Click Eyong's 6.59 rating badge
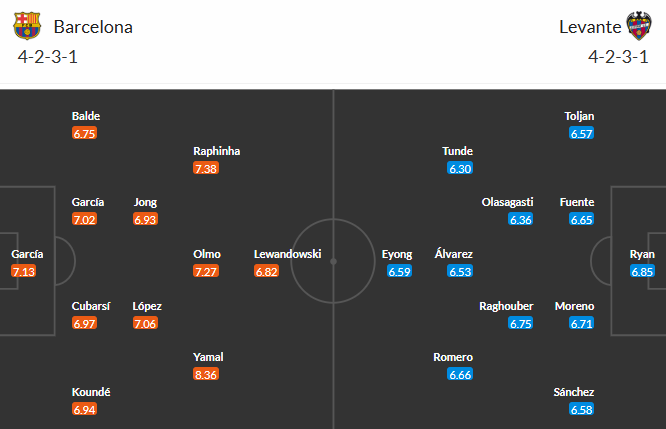666x429 pixels. click(x=397, y=272)
